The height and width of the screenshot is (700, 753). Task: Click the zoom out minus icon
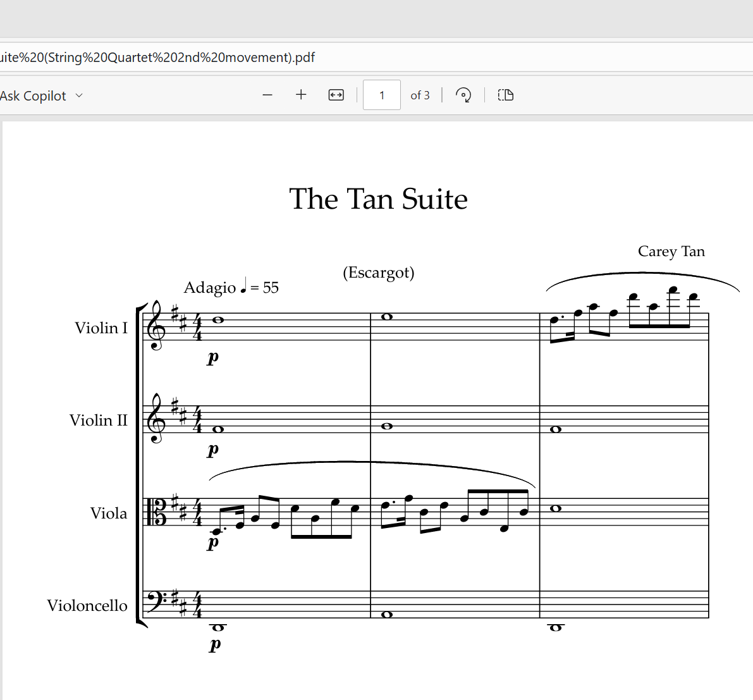point(267,95)
